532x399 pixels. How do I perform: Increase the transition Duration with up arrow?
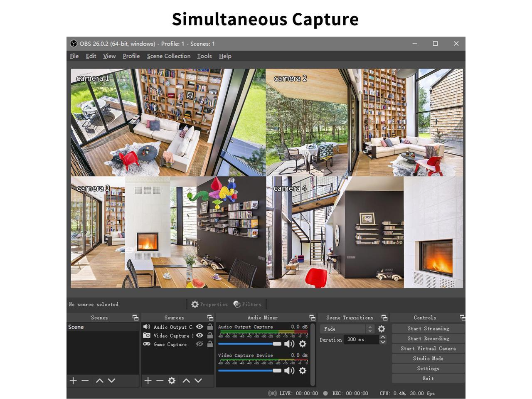click(x=383, y=337)
